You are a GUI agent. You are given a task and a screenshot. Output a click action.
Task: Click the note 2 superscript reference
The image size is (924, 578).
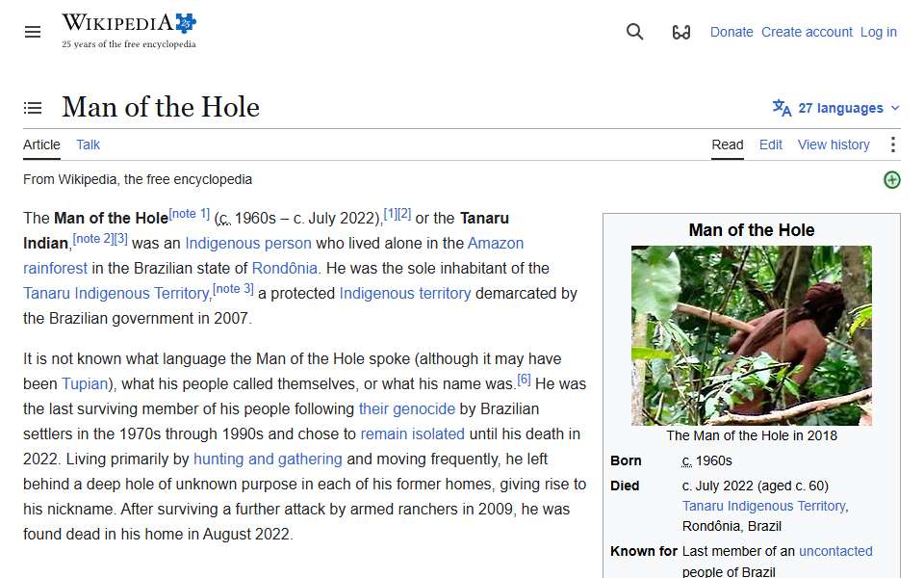coord(93,238)
